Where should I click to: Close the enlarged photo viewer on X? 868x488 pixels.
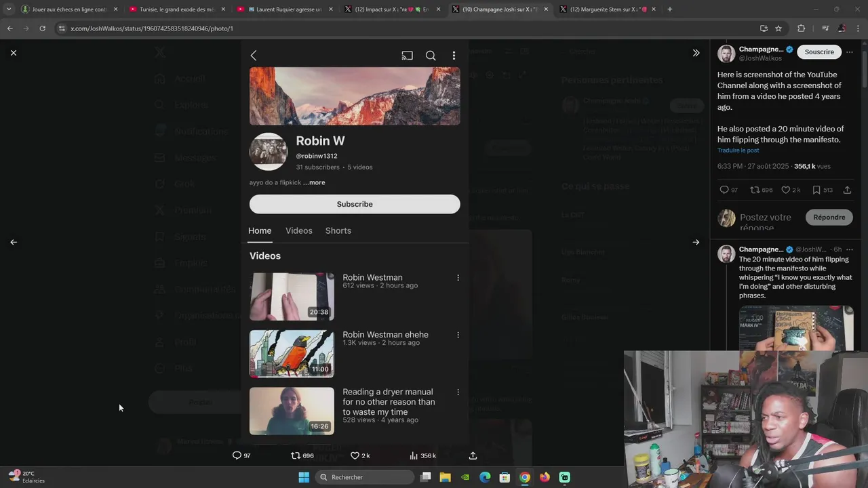[x=13, y=52]
